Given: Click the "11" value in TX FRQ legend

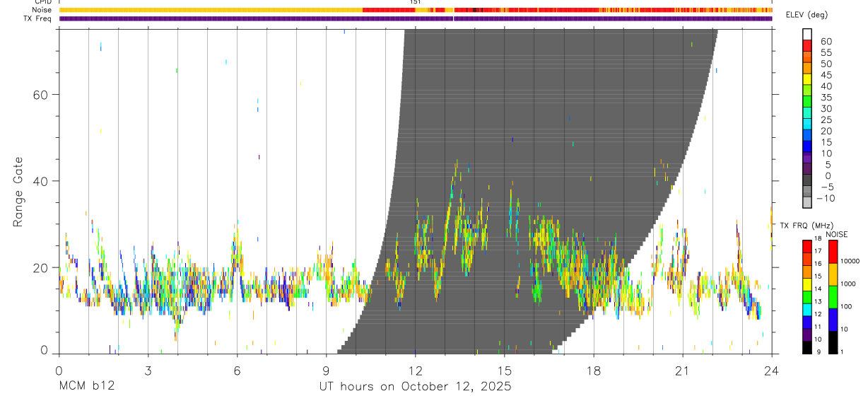Looking at the screenshot, I should coord(818,327).
